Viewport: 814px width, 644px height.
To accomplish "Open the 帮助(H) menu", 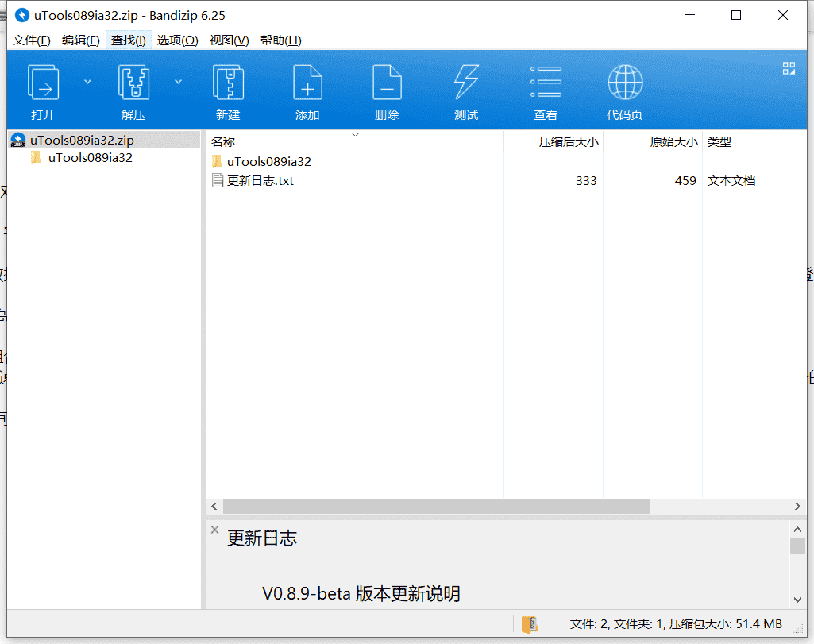I will pos(281,40).
